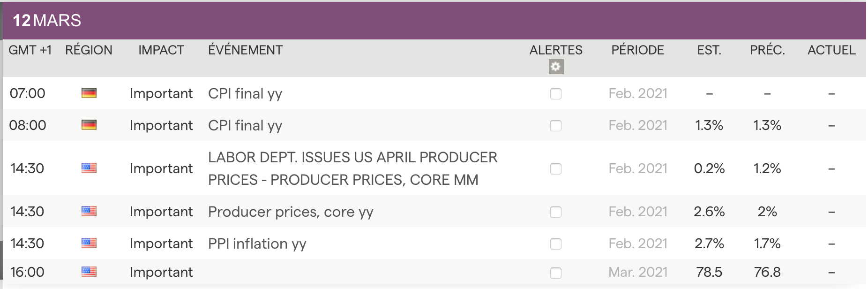Open the PPI inflation yy event
Image resolution: width=868 pixels, height=289 pixels.
[x=257, y=244]
